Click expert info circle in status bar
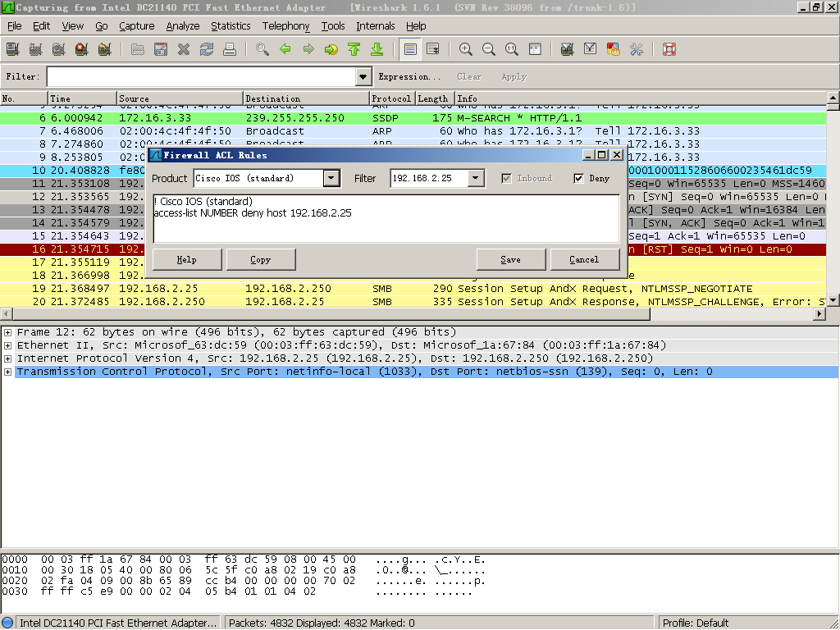 pyautogui.click(x=7, y=623)
